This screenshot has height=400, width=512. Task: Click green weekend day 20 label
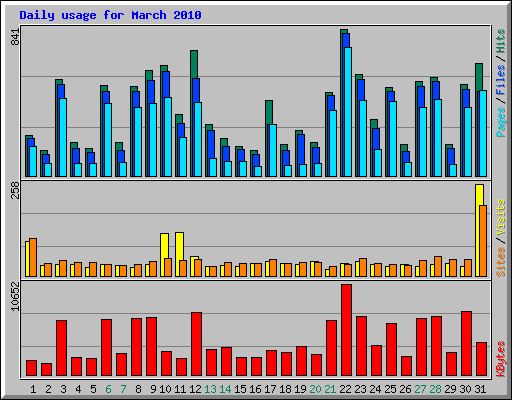pyautogui.click(x=315, y=389)
